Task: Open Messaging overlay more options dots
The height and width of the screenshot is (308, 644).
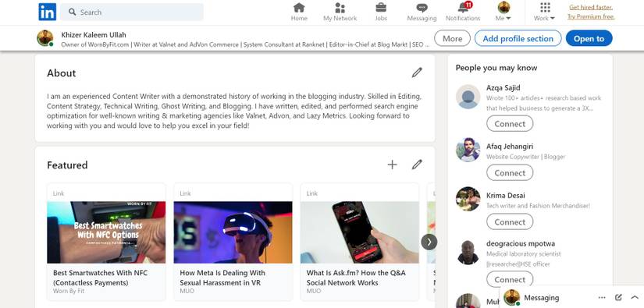Action: click(x=602, y=298)
